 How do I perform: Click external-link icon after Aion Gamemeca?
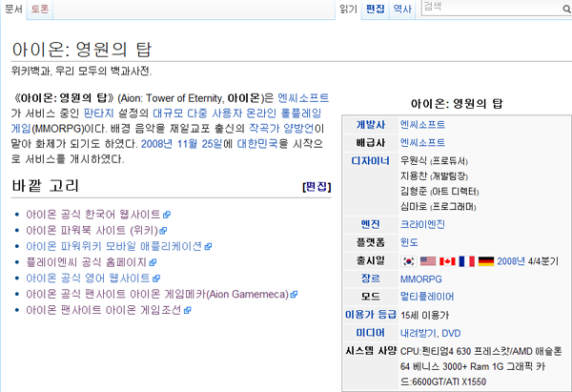pos(294,295)
